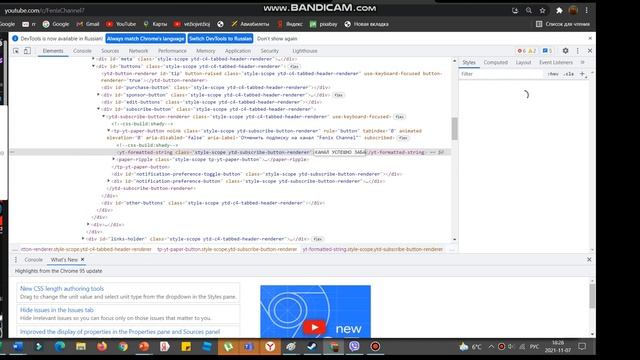Click flex badge on sponsor-button row
This screenshot has width=640, height=360.
tap(338, 95)
